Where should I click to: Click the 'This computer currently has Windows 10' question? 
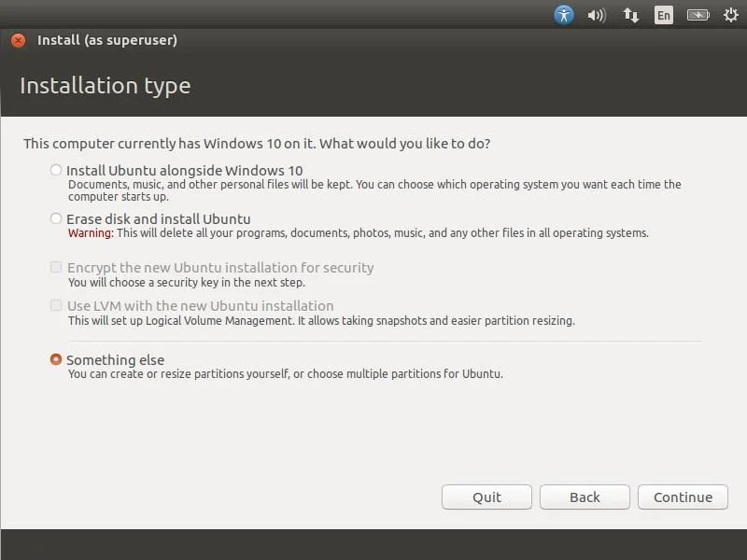pyautogui.click(x=257, y=144)
